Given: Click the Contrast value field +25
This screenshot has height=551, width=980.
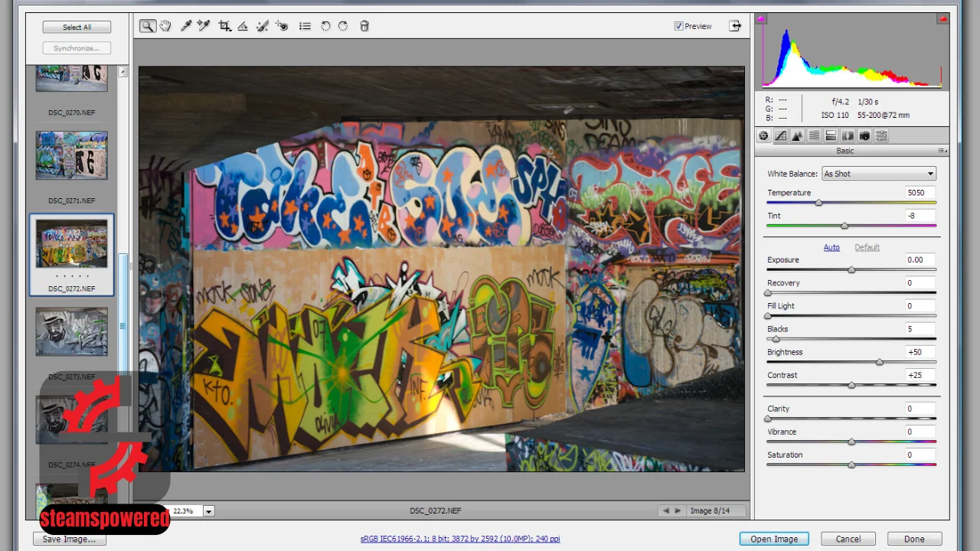Looking at the screenshot, I should (920, 375).
